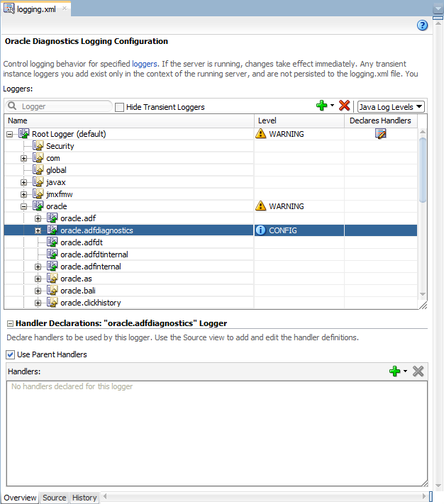Click the magnifier search icon in Logger field

[12, 106]
